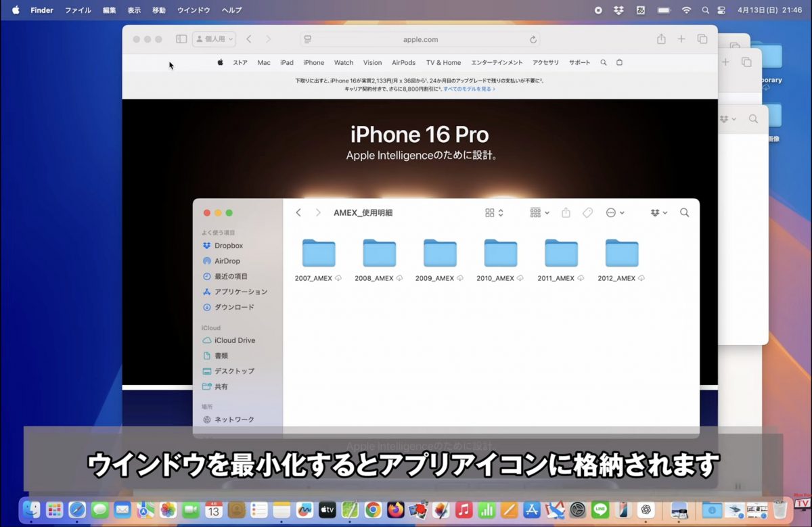Open 最近の項目 in the Finder sidebar

pyautogui.click(x=231, y=277)
